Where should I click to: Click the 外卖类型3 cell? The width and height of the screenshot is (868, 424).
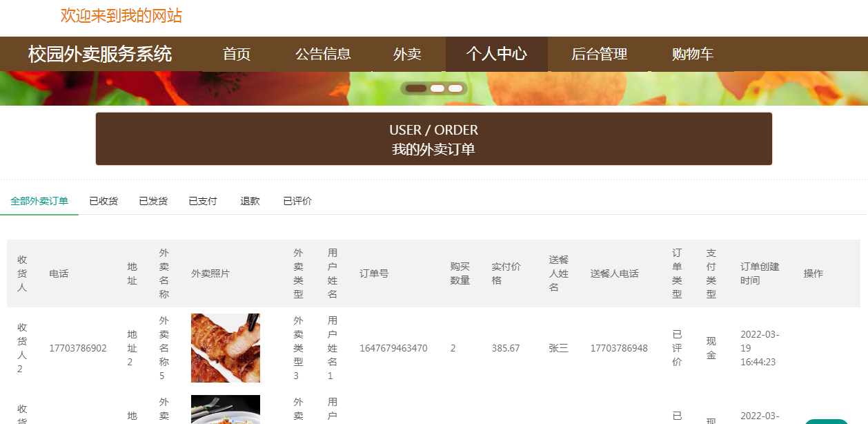(x=298, y=348)
